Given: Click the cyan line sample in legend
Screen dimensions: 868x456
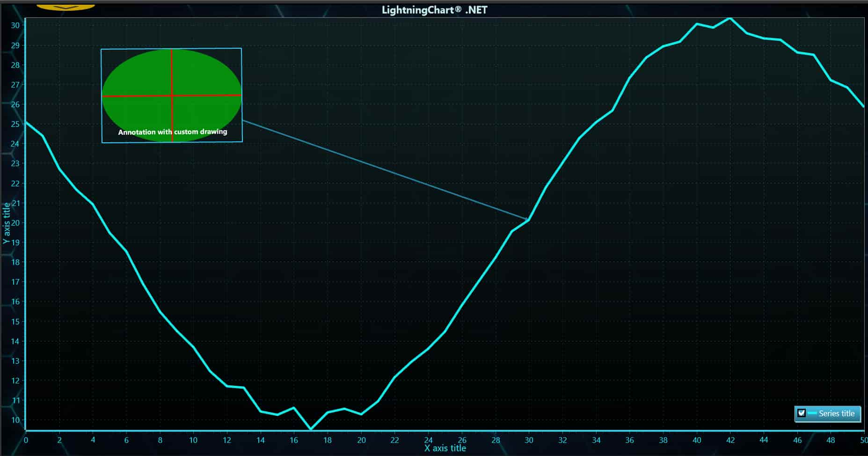Looking at the screenshot, I should click(x=812, y=413).
